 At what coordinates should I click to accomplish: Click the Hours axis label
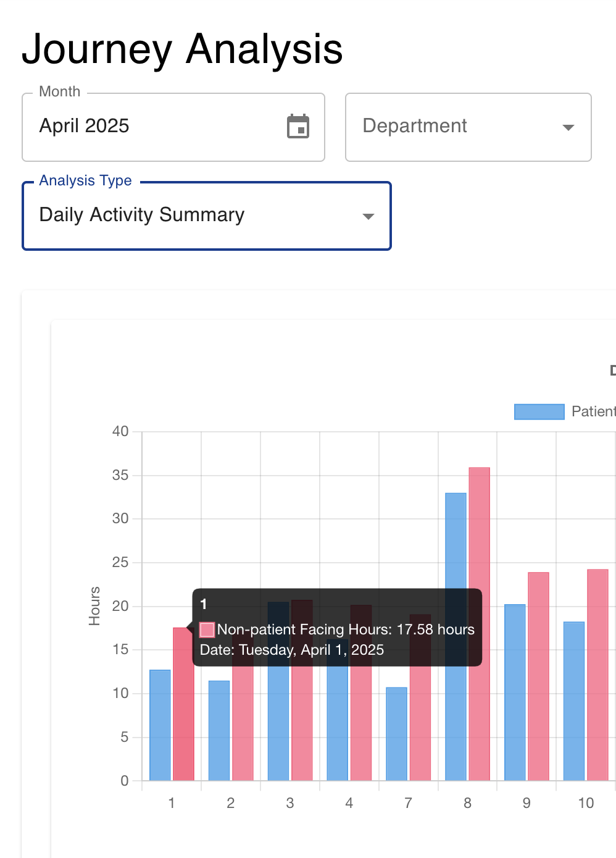[94, 605]
